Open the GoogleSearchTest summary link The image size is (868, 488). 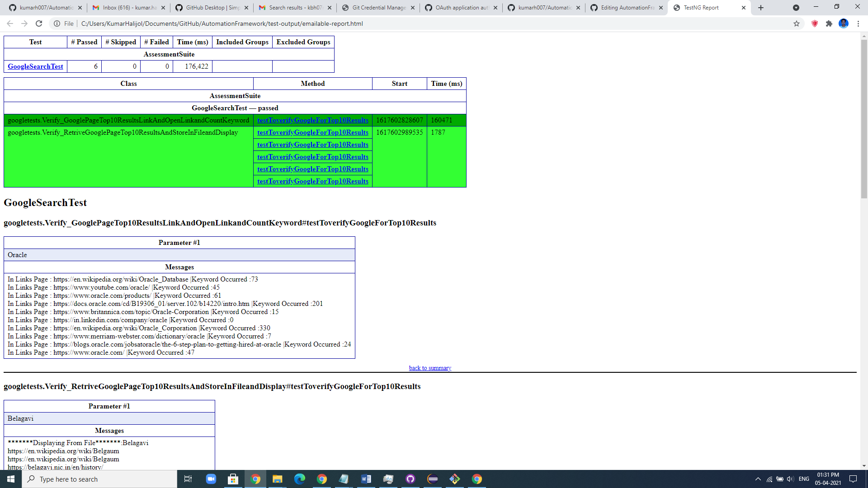point(35,66)
